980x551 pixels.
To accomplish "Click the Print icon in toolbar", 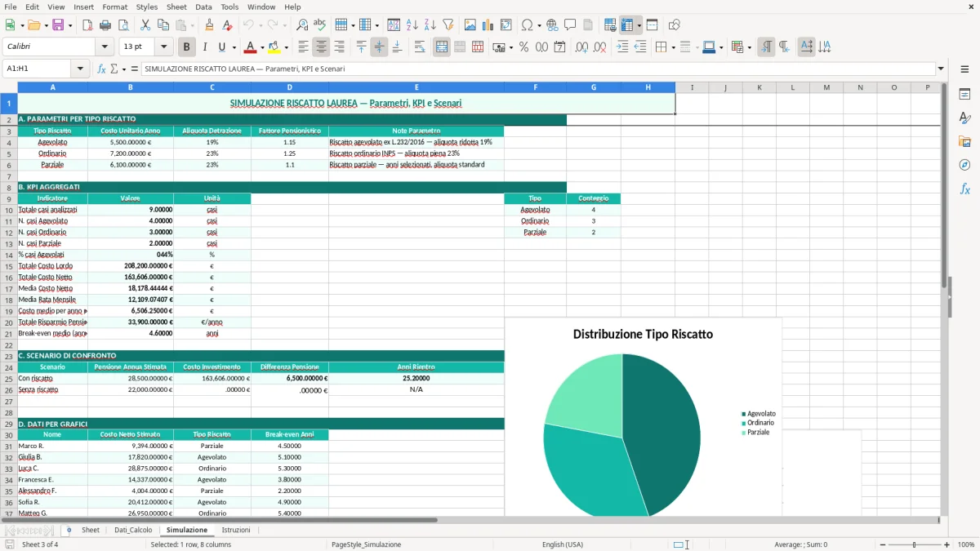I will click(x=105, y=25).
